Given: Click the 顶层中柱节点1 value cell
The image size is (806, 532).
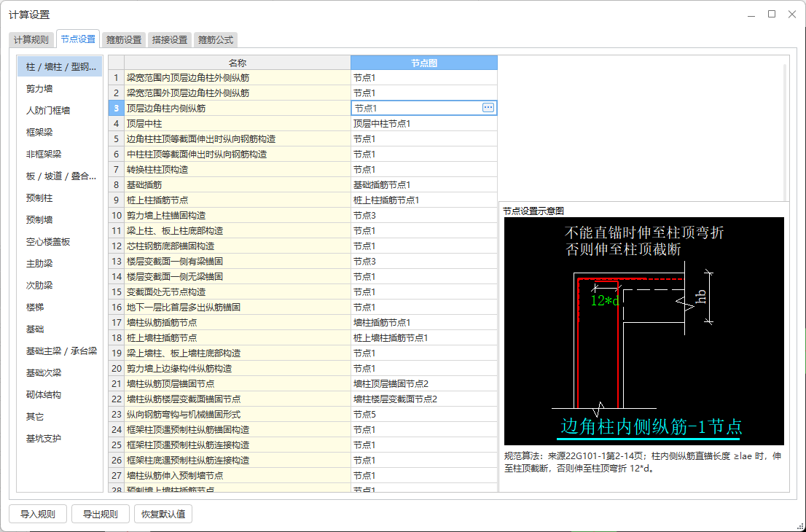Looking at the screenshot, I should pos(424,123).
